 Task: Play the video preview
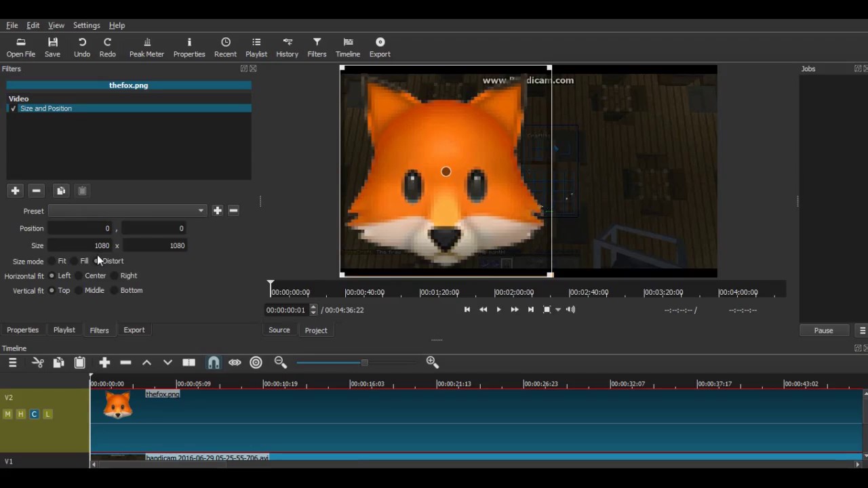[x=498, y=310]
